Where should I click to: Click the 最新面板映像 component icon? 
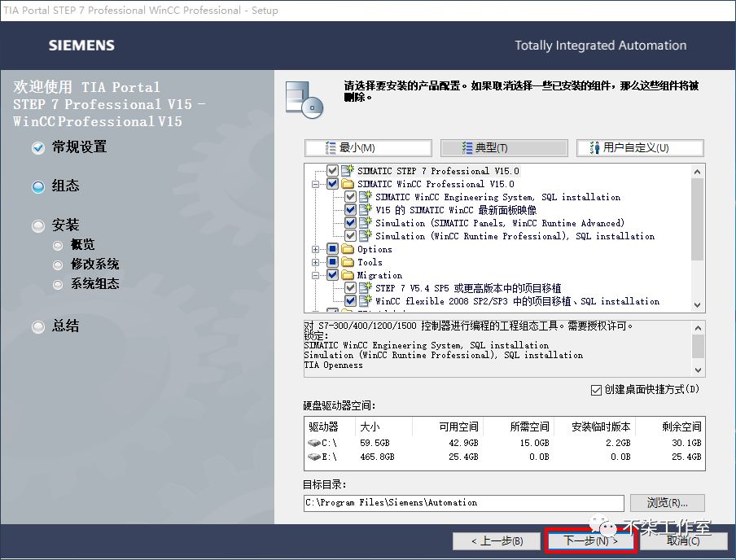tap(366, 209)
